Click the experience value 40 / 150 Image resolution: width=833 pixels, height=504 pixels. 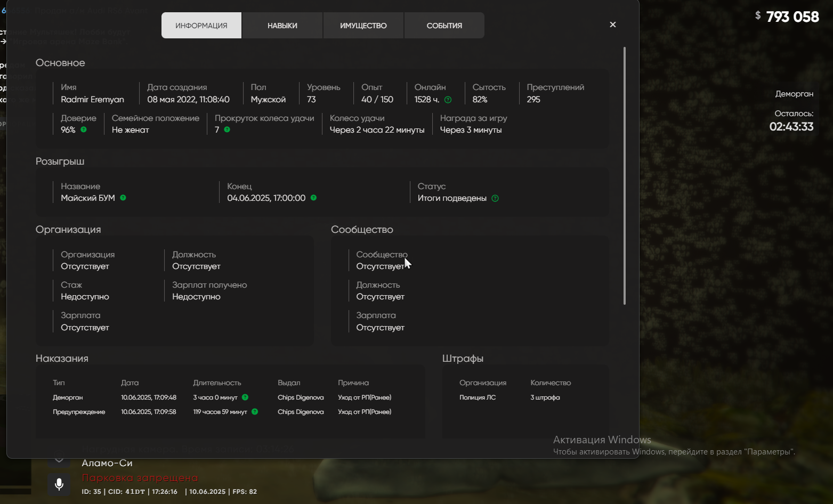(377, 100)
